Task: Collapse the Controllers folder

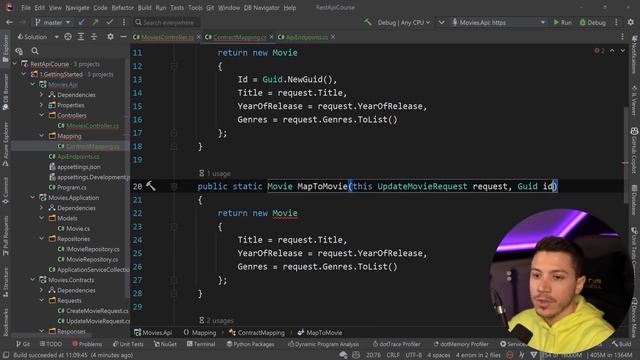Action: 42,116
